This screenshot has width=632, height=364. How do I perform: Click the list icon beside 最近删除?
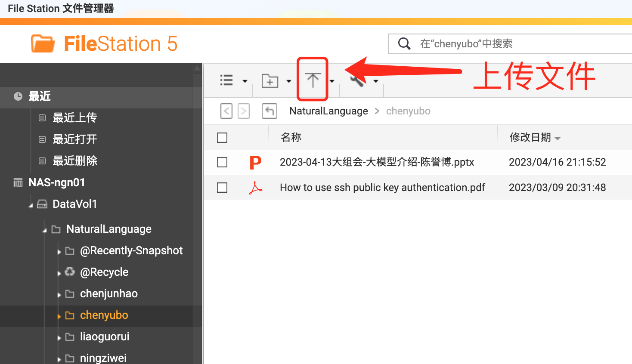[42, 161]
